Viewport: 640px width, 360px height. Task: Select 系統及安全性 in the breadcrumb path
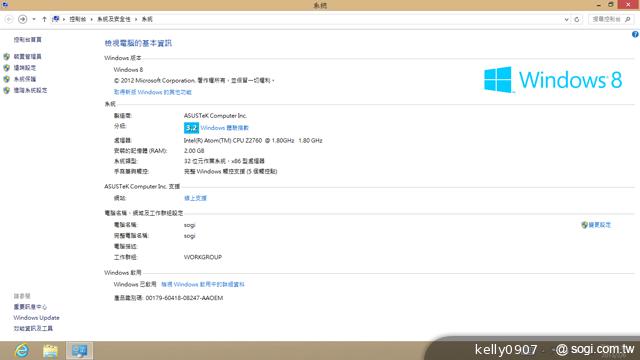point(113,19)
